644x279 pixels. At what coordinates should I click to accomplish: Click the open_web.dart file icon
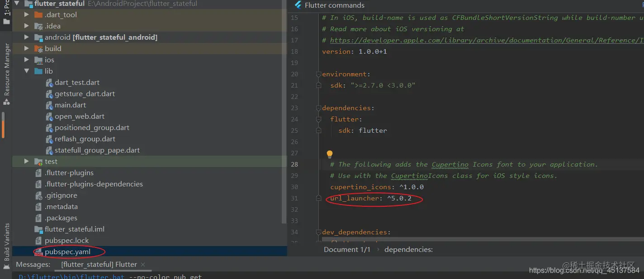point(50,116)
